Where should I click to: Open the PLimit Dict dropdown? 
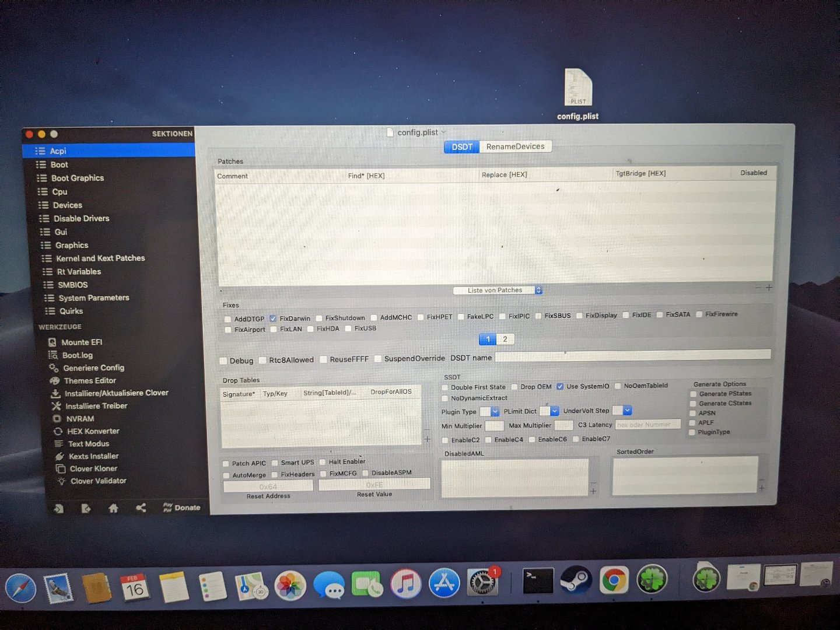pyautogui.click(x=549, y=411)
